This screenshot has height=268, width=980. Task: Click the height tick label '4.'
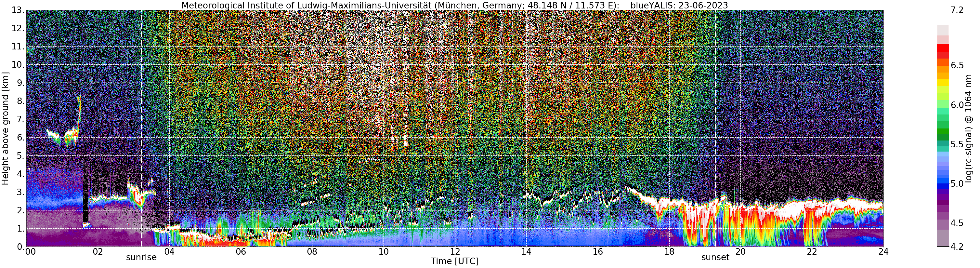pos(20,174)
